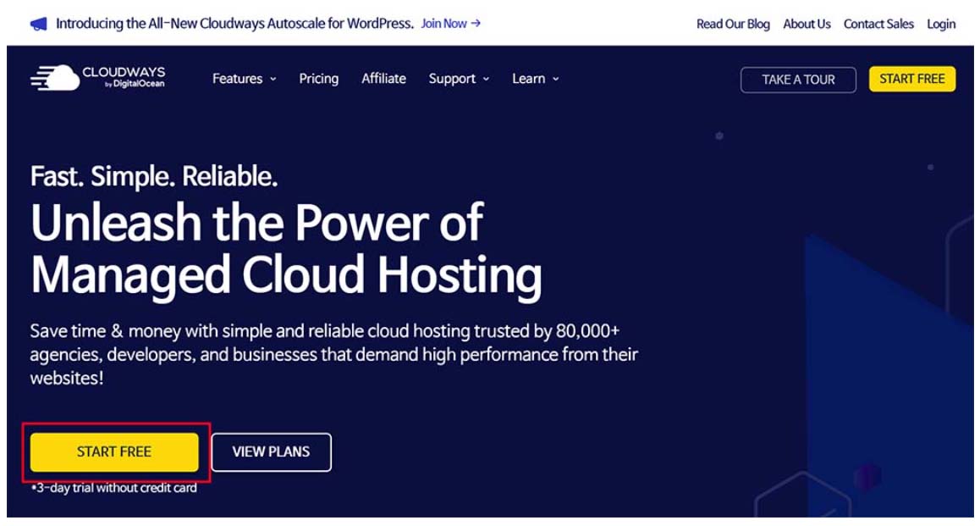Click the "3-day trial without credit card" note
The width and height of the screenshot is (980, 526).
(113, 488)
